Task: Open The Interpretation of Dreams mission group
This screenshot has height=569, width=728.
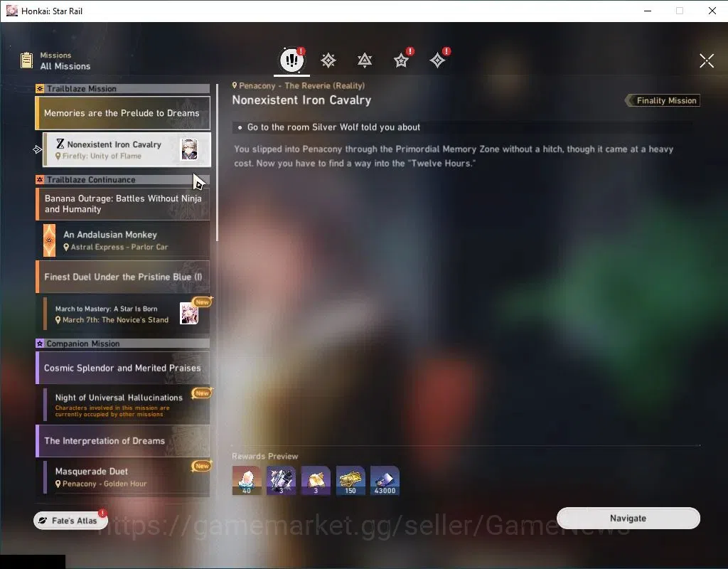Action: coord(122,441)
